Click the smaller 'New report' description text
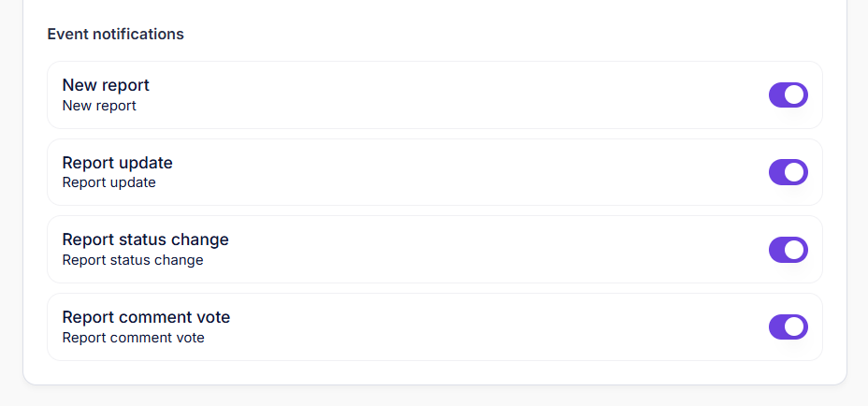868x406 pixels. 99,106
